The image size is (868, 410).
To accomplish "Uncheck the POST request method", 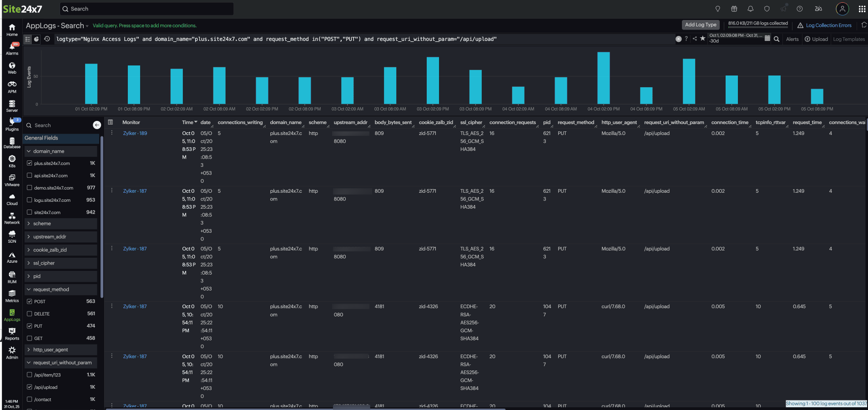I will point(30,301).
